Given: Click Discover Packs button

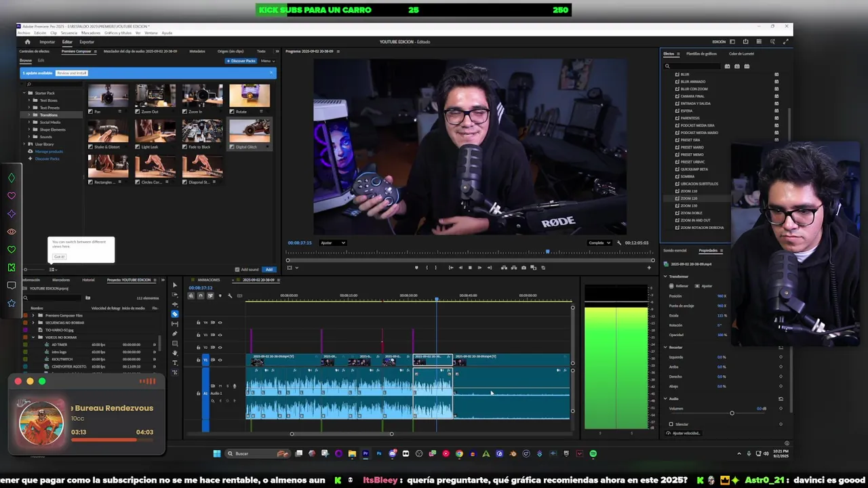Looking at the screenshot, I should (241, 61).
